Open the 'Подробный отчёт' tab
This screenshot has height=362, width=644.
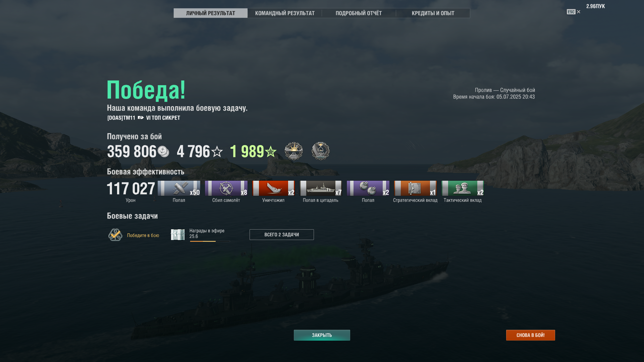coord(359,13)
